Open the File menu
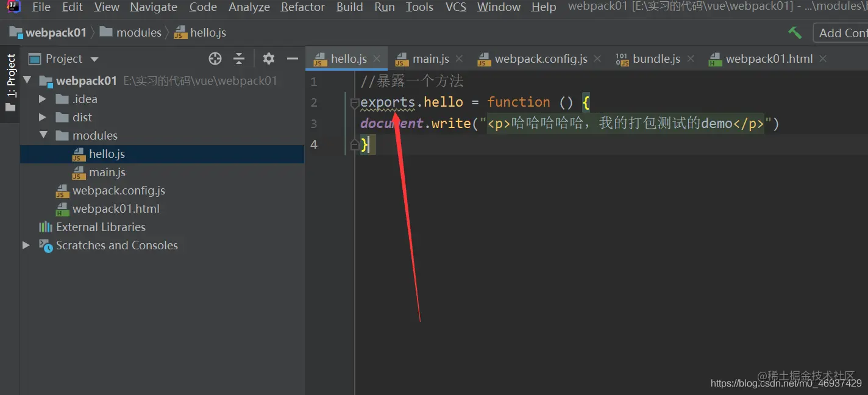The image size is (868, 395). tap(41, 7)
